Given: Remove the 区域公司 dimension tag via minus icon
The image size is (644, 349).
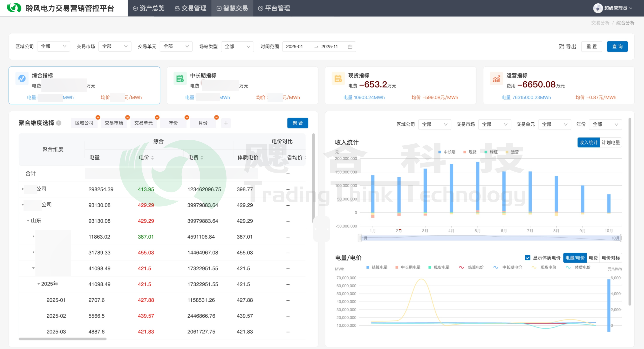Looking at the screenshot, I should tap(98, 117).
